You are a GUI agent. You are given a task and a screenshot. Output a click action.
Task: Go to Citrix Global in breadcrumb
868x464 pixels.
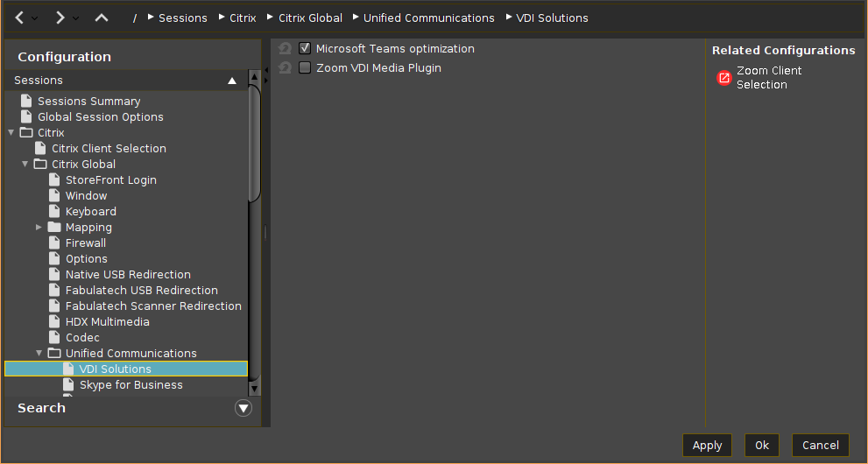[310, 18]
